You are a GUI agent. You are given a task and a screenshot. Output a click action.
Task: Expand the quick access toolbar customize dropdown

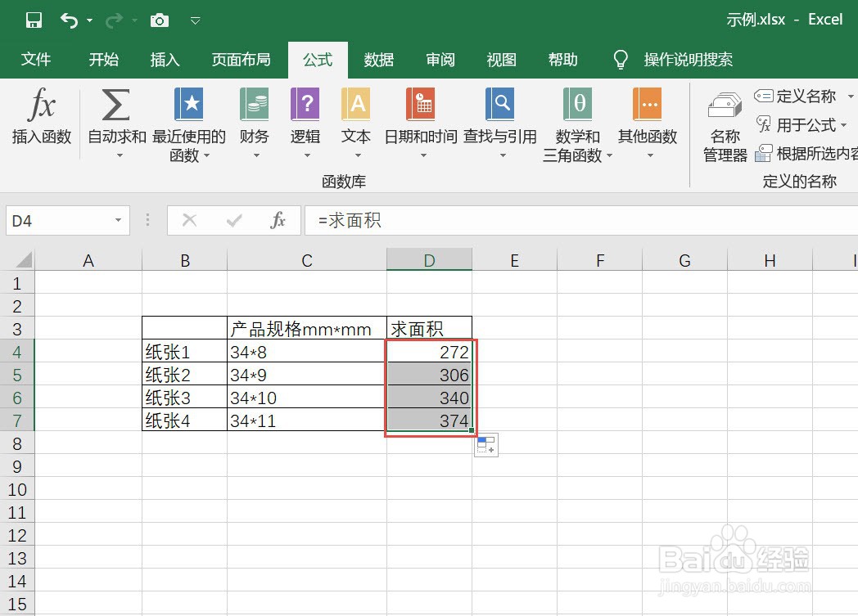click(195, 20)
